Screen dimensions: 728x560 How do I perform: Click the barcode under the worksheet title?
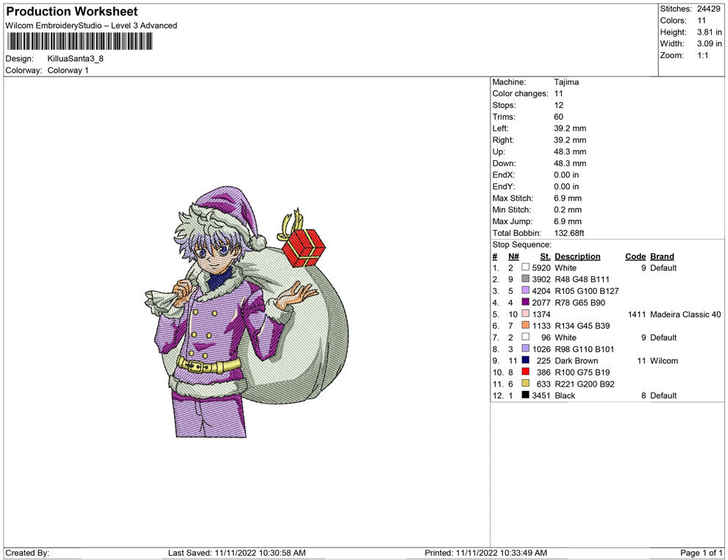[79, 41]
